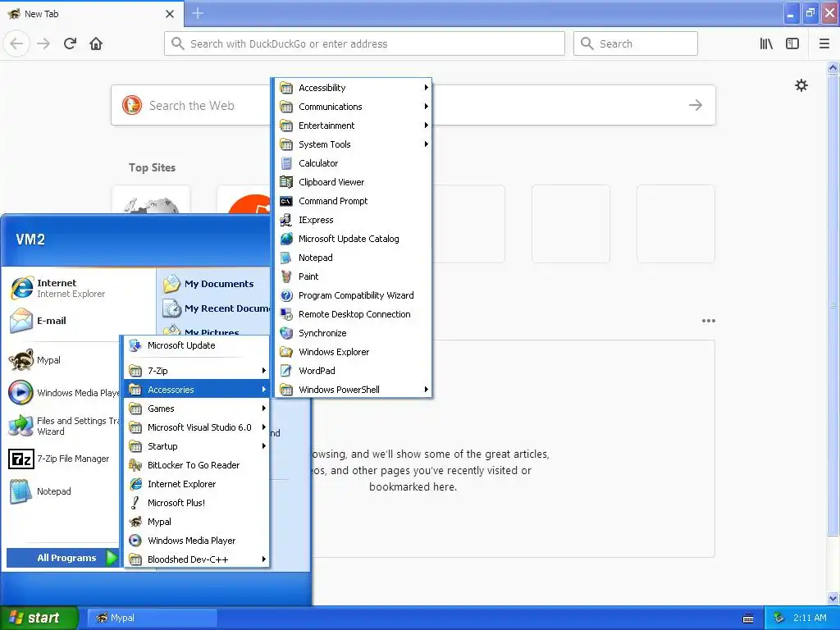The width and height of the screenshot is (840, 630).
Task: Open Notepad from Start menu left column
Action: [62, 492]
